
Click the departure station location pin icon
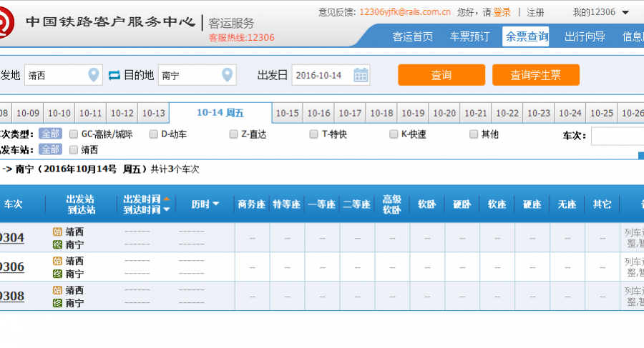[94, 75]
